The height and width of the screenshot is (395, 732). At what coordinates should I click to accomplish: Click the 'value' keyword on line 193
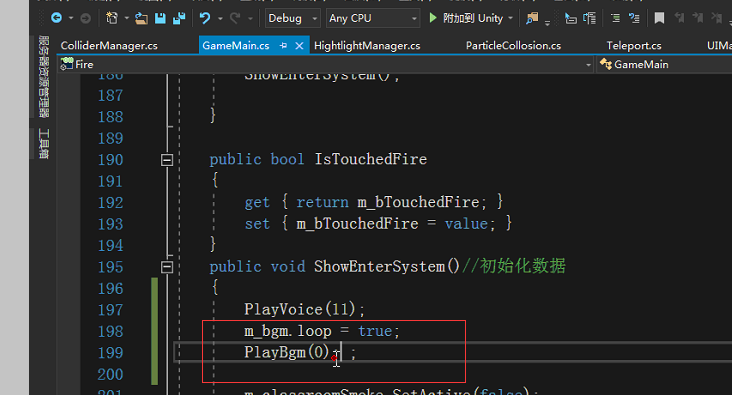pyautogui.click(x=466, y=224)
